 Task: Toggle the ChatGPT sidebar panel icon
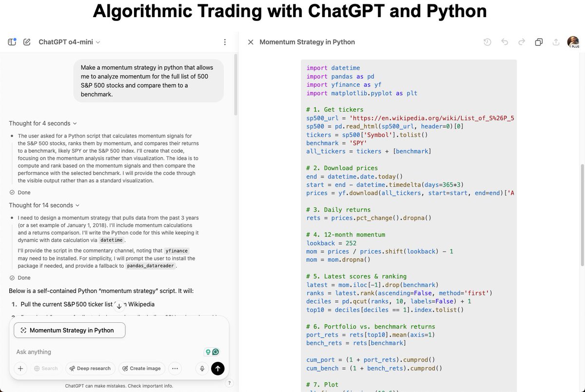click(12, 42)
